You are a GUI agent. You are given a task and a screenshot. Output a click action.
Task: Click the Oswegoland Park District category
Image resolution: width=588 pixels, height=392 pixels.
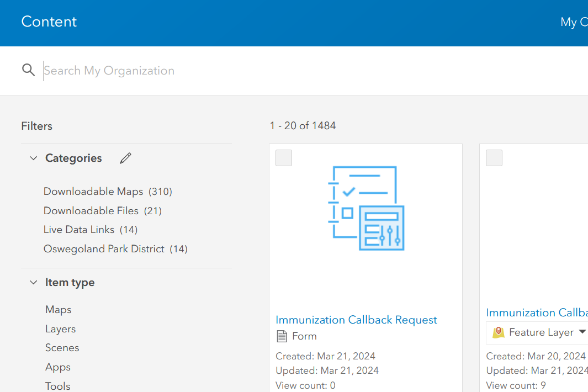pyautogui.click(x=104, y=248)
